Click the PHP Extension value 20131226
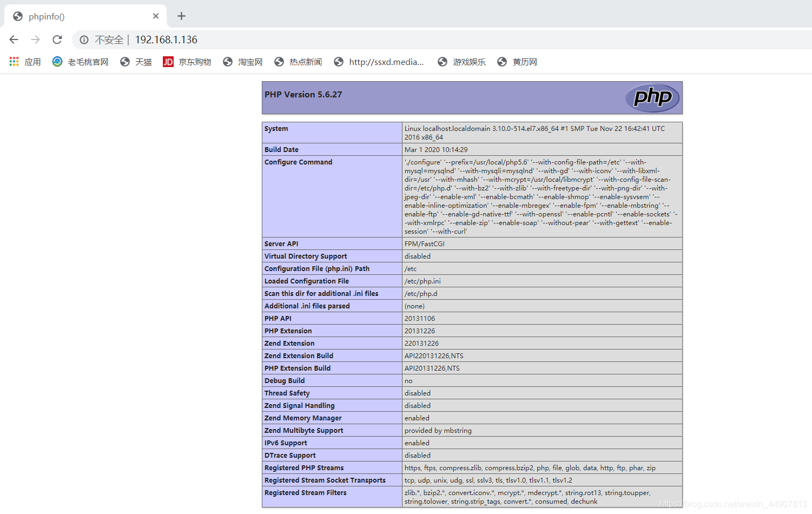The image size is (812, 514). click(420, 331)
